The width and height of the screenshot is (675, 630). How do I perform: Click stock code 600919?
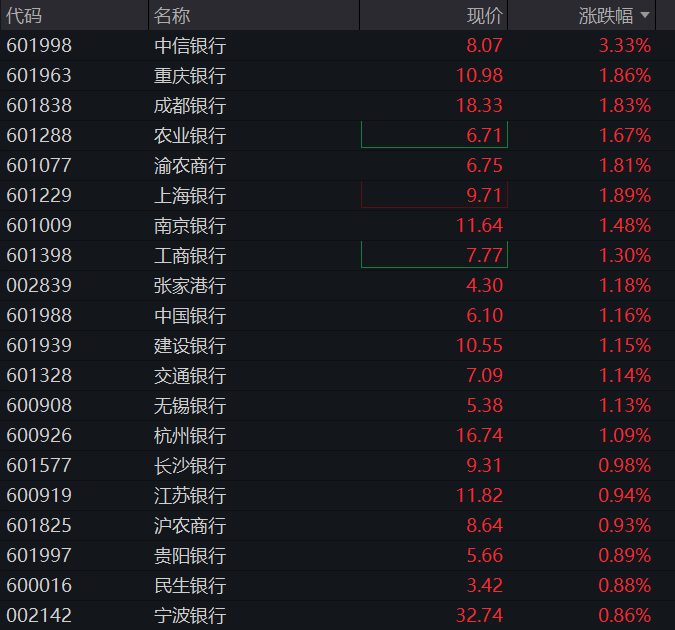39,496
